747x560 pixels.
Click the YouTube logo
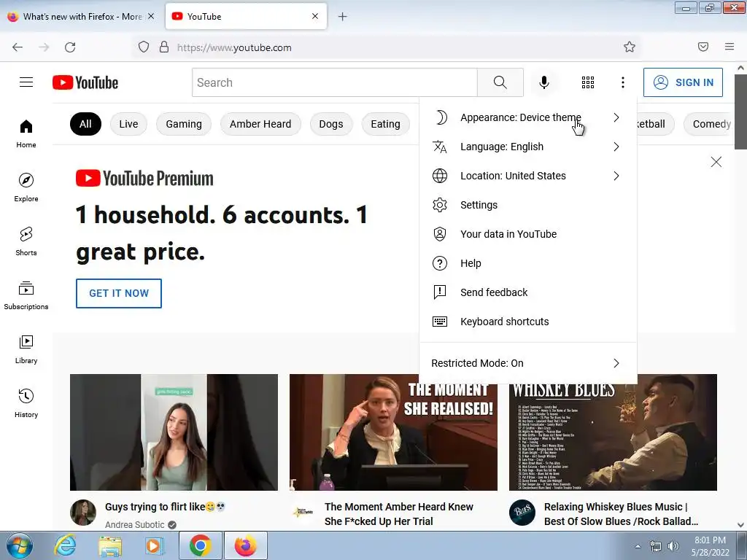(85, 82)
